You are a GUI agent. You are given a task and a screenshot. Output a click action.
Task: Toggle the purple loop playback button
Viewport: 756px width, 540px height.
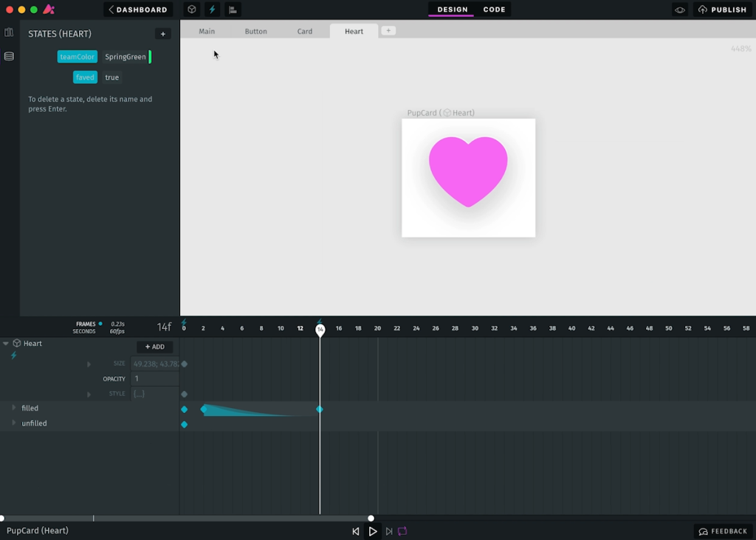[x=402, y=531]
